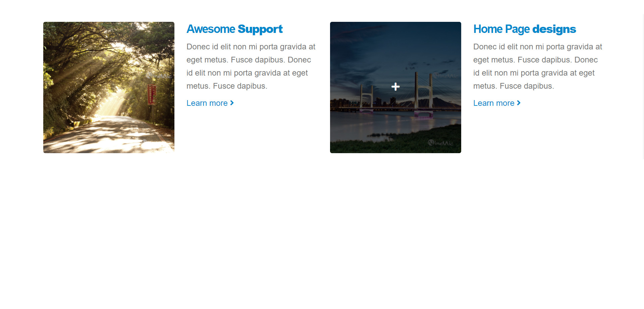
Task: Click the bold word Support in the heading
Action: [x=260, y=29]
